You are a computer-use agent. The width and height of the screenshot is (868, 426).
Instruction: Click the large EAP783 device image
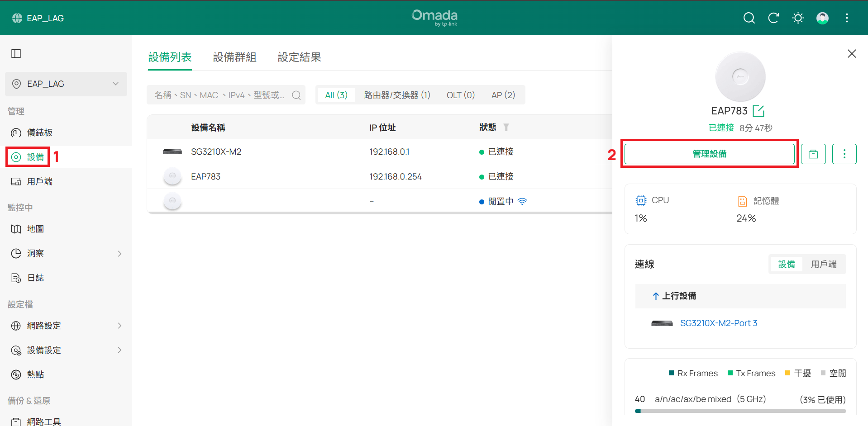(740, 77)
